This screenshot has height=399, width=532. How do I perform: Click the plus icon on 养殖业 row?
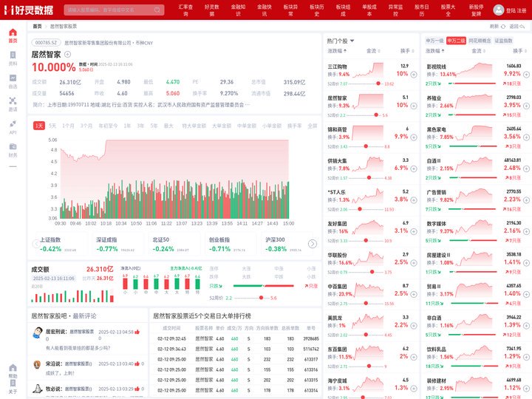click(526, 106)
